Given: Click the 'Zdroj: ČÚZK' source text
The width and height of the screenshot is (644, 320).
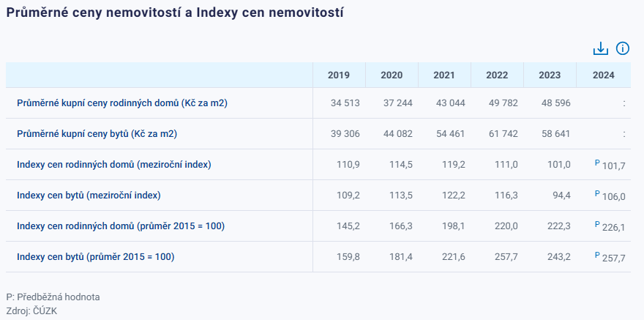Looking at the screenshot, I should (31, 310).
